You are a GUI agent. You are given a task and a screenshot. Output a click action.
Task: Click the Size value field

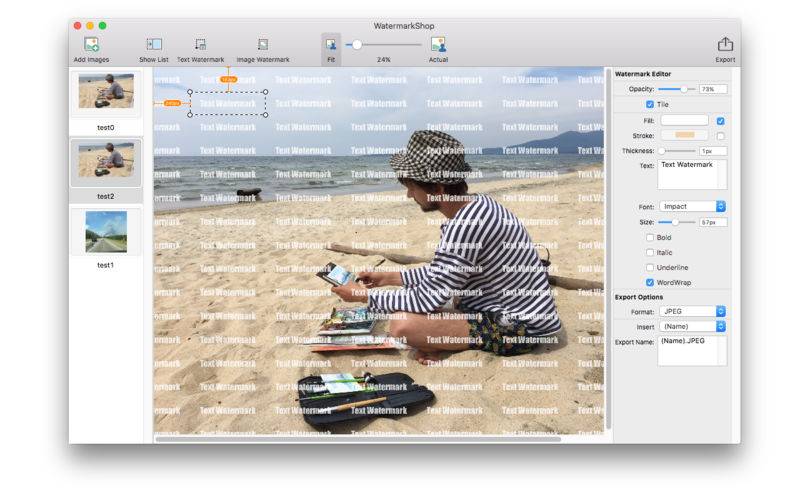point(713,222)
